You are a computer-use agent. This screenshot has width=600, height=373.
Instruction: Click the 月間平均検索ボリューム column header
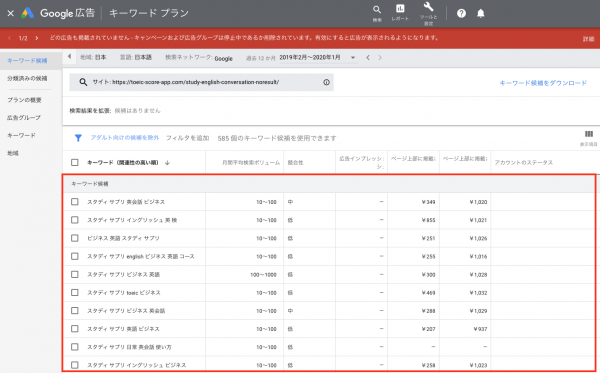coord(251,163)
